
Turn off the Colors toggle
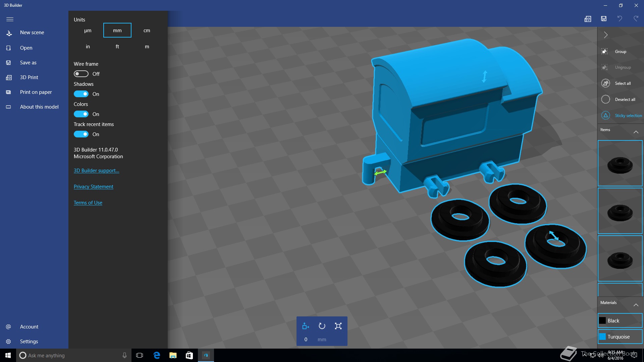point(81,114)
